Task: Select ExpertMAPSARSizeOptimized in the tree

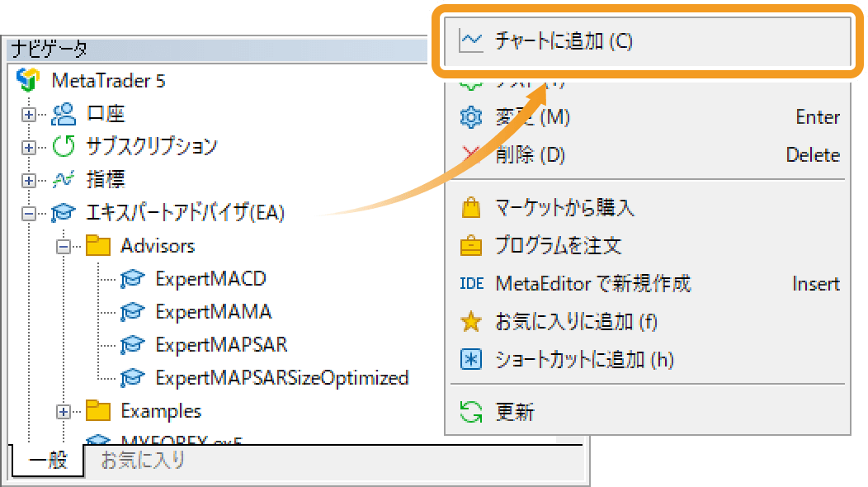Action: click(281, 378)
